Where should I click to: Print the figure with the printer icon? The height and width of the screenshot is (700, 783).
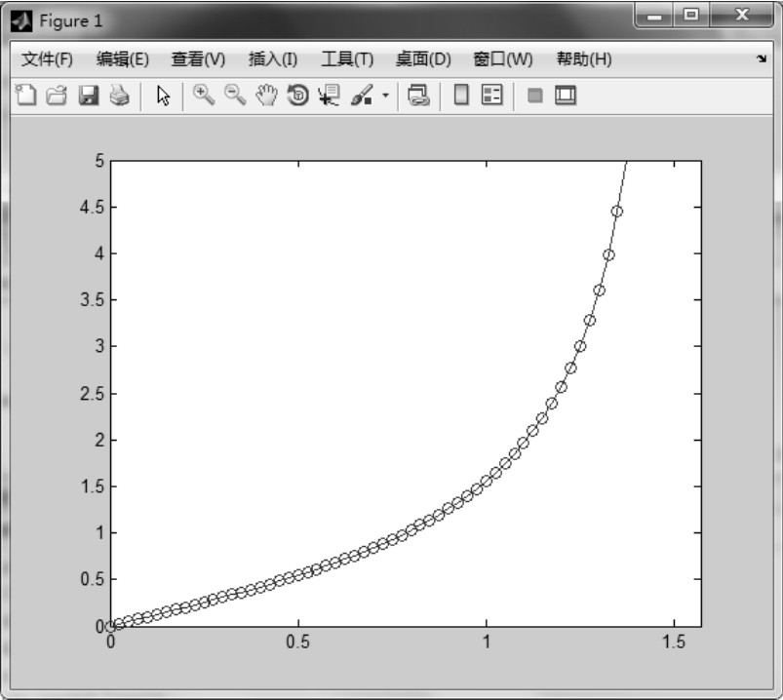118,96
